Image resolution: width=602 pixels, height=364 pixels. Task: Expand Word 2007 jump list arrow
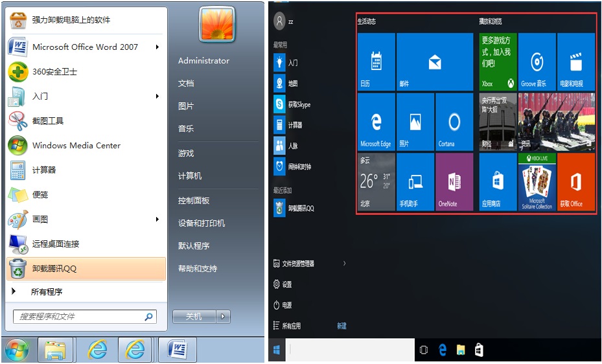[x=157, y=47]
